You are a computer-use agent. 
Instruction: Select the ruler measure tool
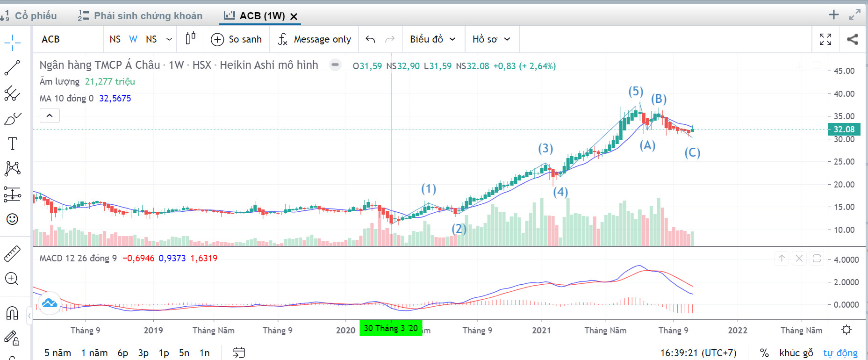click(x=13, y=253)
